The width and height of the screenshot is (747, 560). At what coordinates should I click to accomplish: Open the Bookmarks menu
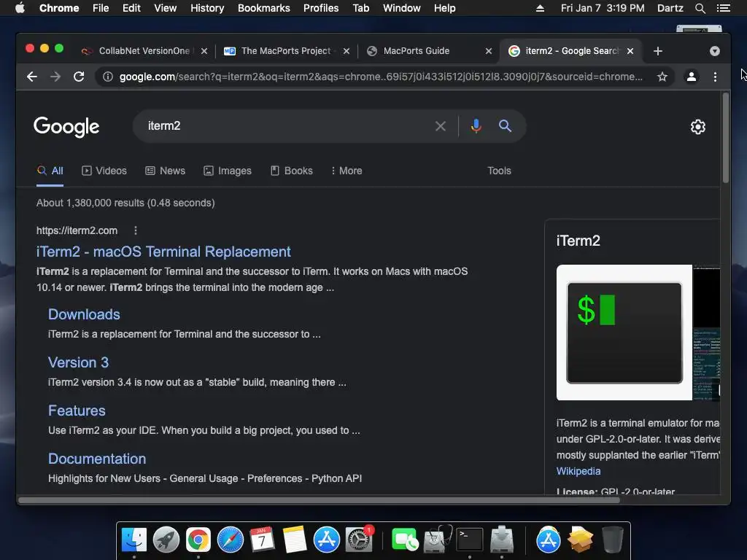(x=264, y=8)
